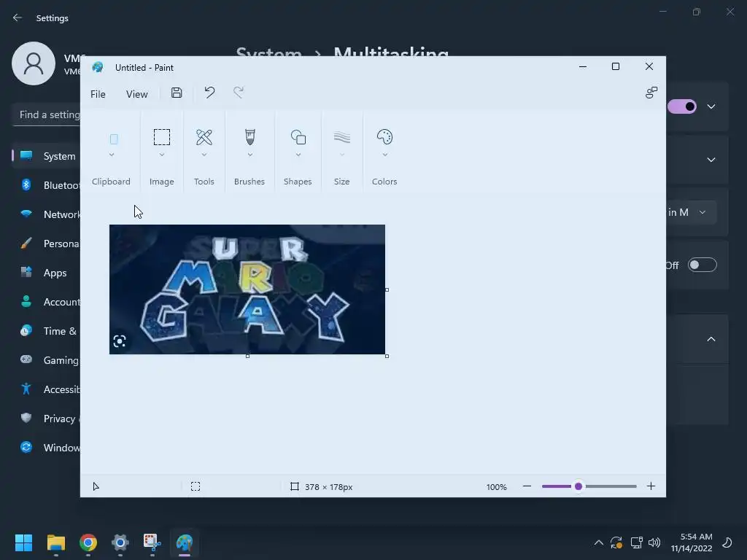Open Apps in Settings sidebar
This screenshot has width=747, height=560.
point(47,273)
